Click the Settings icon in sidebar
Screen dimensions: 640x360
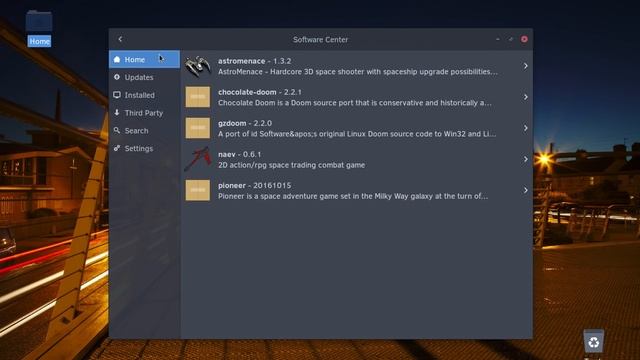117,148
